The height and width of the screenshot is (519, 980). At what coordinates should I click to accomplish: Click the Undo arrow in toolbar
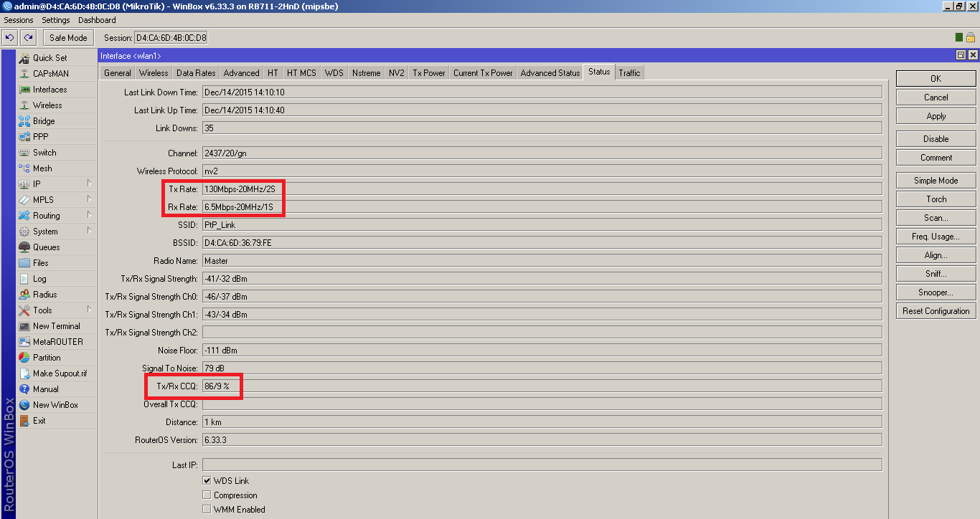pyautogui.click(x=10, y=38)
